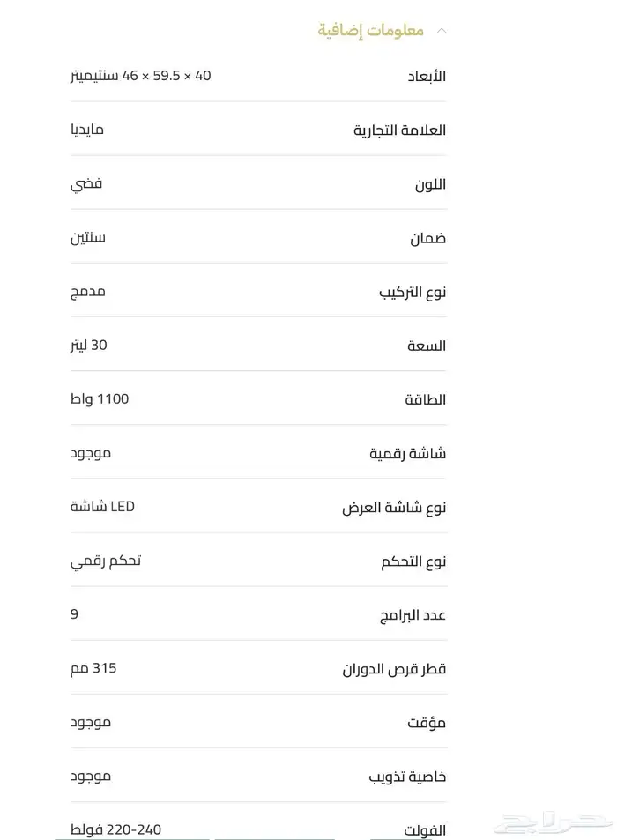Click the power value 1100 واط

(x=100, y=399)
